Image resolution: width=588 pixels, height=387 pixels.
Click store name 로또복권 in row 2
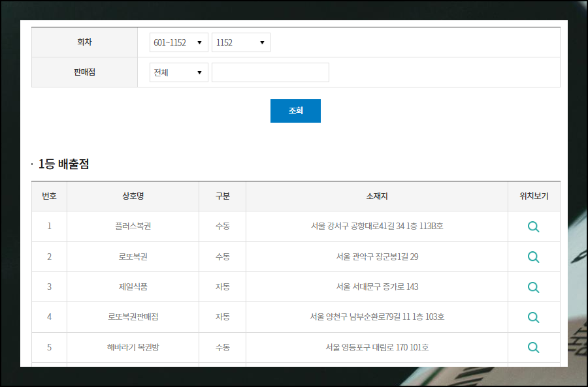pyautogui.click(x=133, y=256)
